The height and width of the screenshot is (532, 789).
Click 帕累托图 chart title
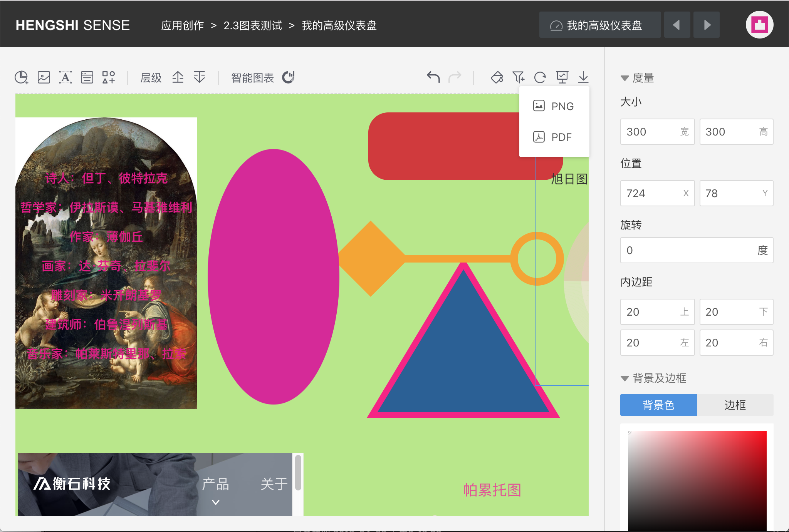pyautogui.click(x=492, y=490)
